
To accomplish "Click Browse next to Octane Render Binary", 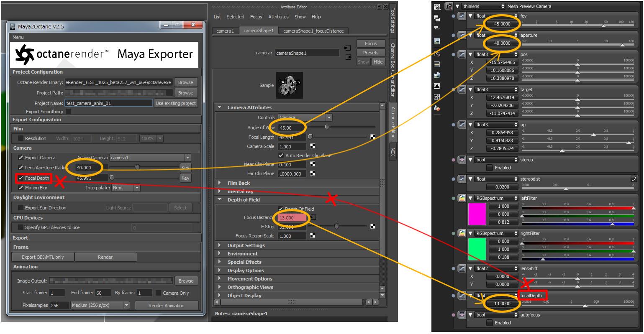I will [x=185, y=82].
